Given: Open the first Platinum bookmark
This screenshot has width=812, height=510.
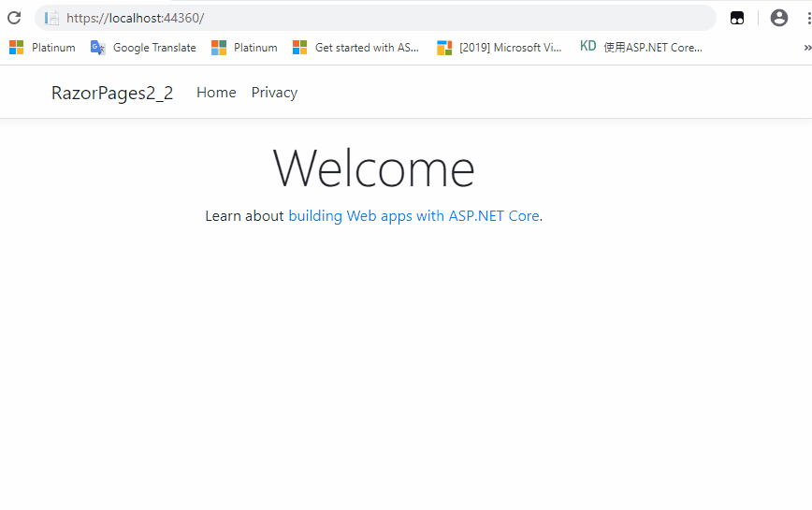Looking at the screenshot, I should 42,48.
